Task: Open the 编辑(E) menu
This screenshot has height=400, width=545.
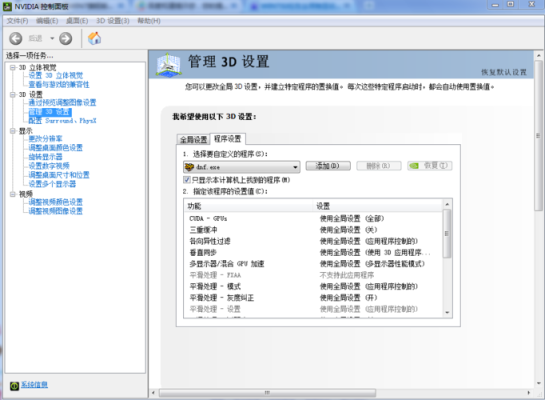Action: coord(47,21)
